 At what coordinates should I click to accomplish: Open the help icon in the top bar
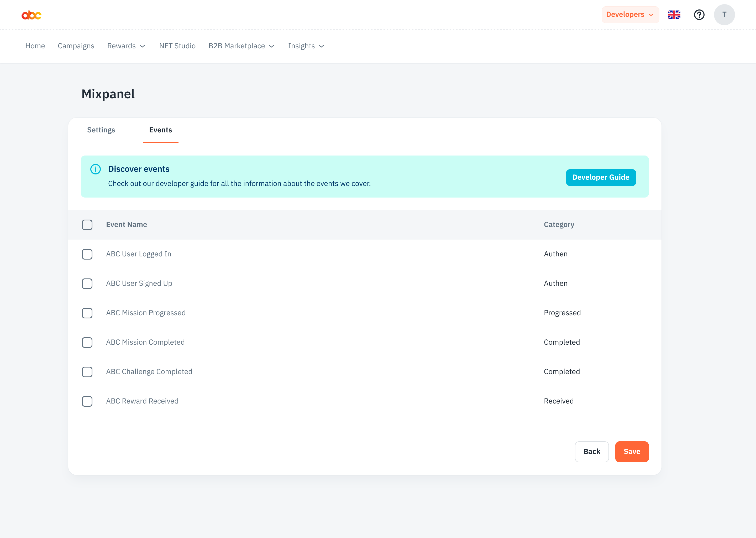(x=699, y=14)
